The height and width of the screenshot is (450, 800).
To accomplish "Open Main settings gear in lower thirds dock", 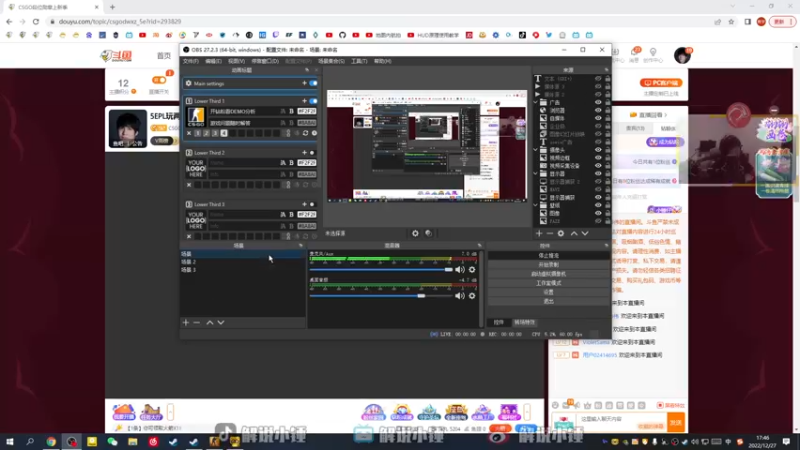I will 189,83.
